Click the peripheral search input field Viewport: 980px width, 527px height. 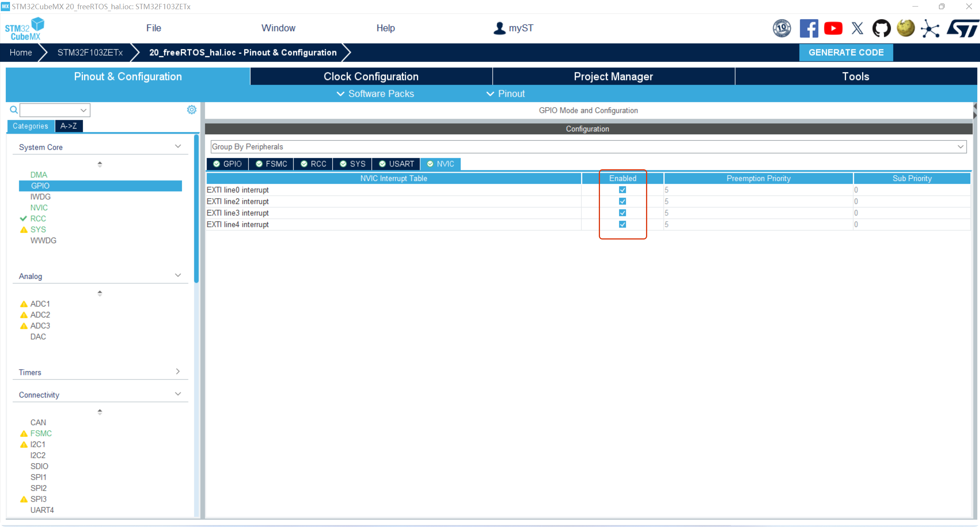tap(51, 110)
